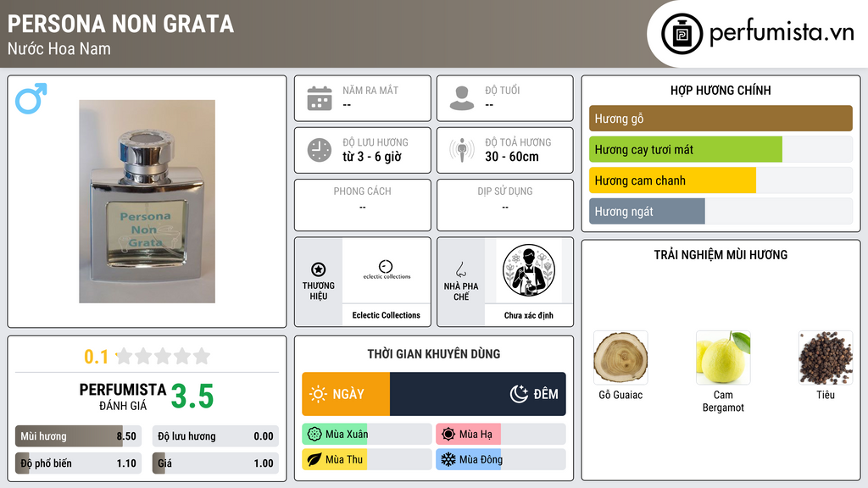Open the Tiêu pepper note thumbnail
Screen dimensions: 868x488
pos(826,358)
